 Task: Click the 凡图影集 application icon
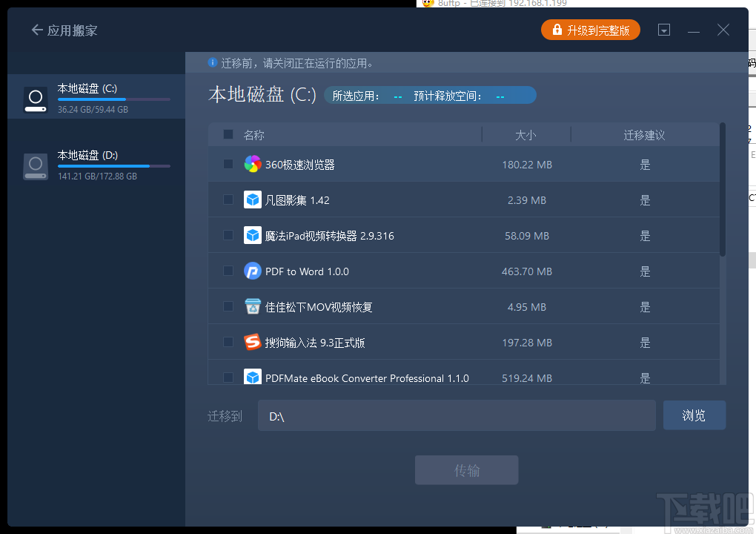click(x=253, y=200)
